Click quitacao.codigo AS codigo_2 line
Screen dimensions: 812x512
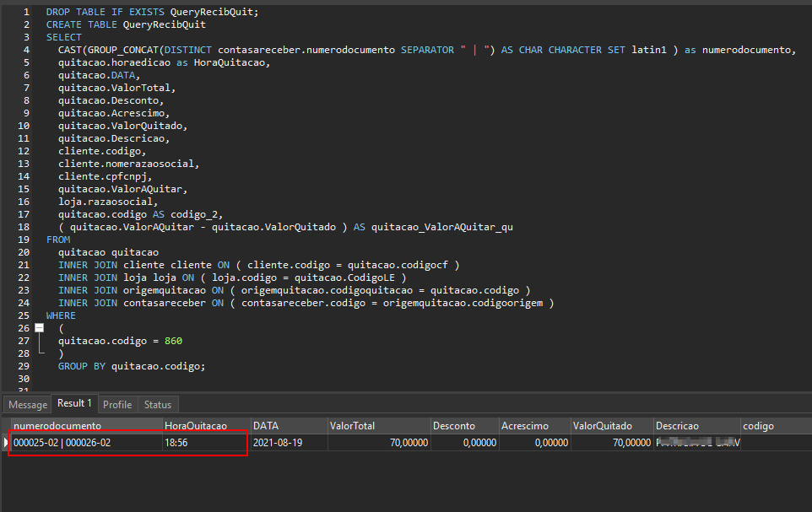coord(140,214)
